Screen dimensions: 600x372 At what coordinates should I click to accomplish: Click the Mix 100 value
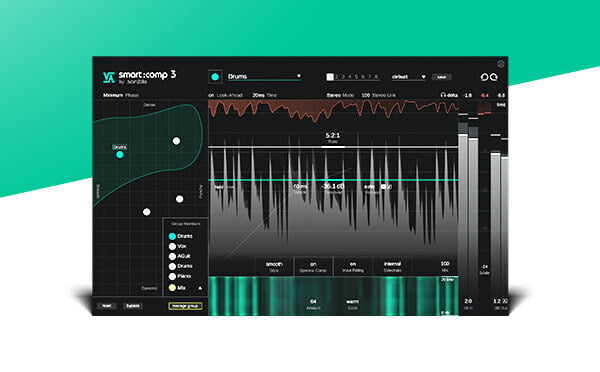[445, 264]
